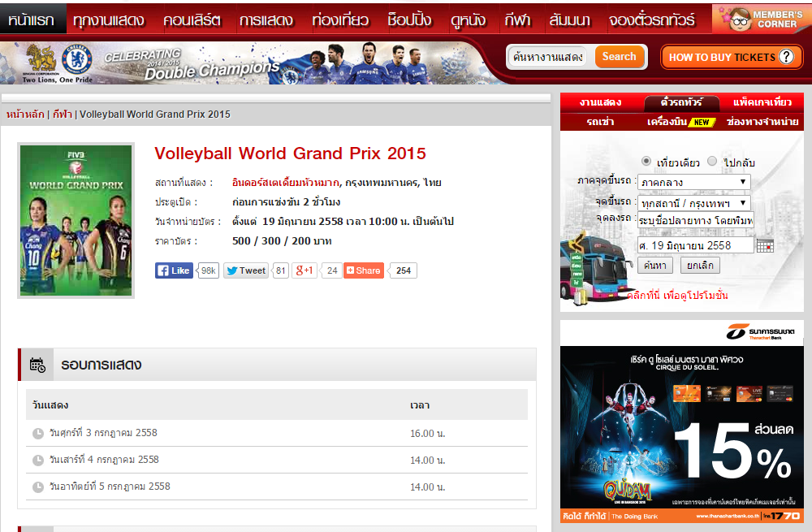Click the Volleyball World Grand Prix 2015 title
Screen dimensions: 812x532
pyautogui.click(x=290, y=154)
